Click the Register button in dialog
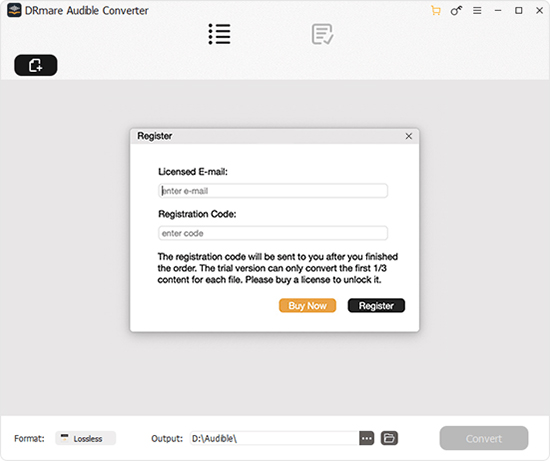This screenshot has width=550, height=461. pyautogui.click(x=376, y=306)
